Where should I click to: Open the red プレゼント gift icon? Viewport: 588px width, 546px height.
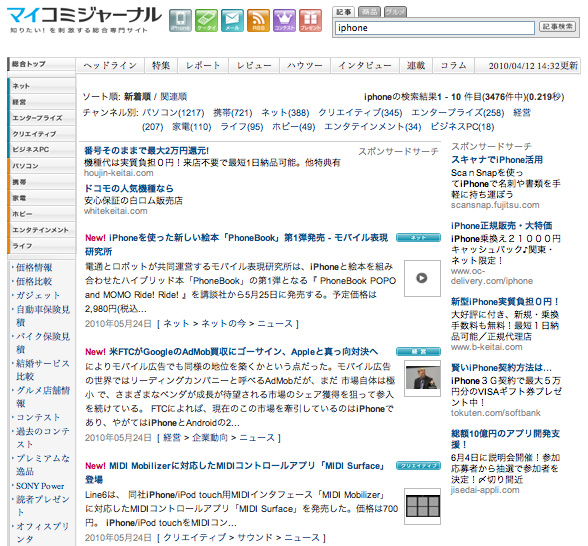pos(310,20)
